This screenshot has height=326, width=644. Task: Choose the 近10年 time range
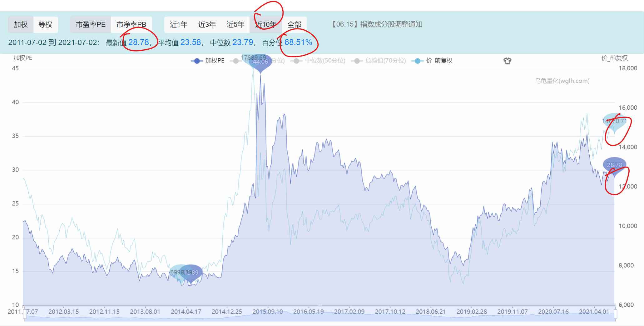tap(266, 24)
